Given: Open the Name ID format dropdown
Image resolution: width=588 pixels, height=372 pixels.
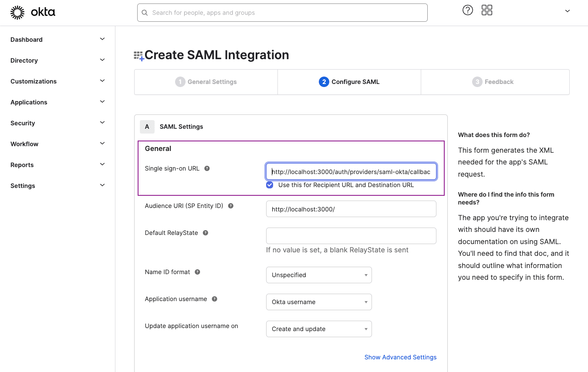Looking at the screenshot, I should (x=319, y=275).
